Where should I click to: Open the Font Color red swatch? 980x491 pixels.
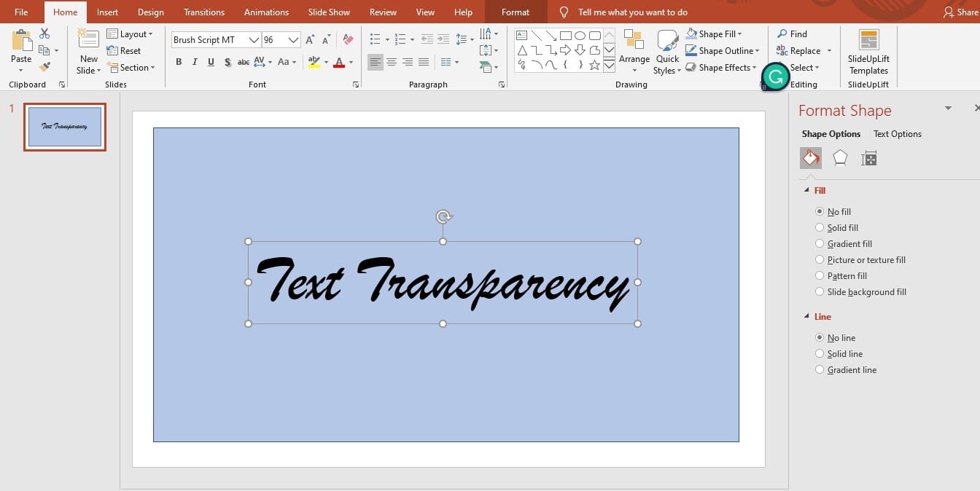pyautogui.click(x=338, y=62)
